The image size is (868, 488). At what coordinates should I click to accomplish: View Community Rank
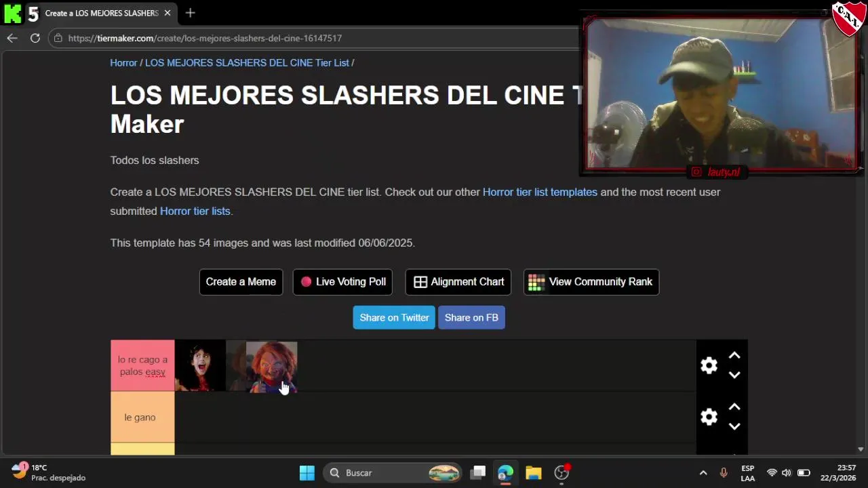(x=591, y=282)
